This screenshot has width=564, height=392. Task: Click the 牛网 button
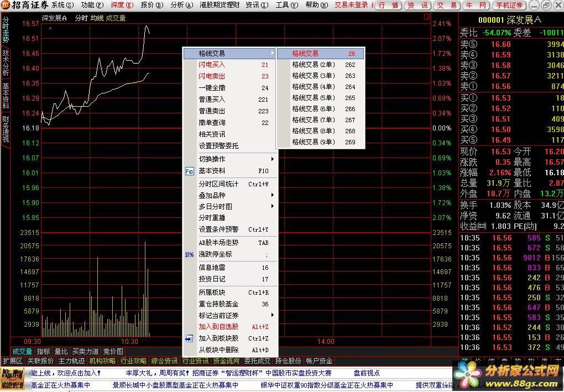pos(476,6)
